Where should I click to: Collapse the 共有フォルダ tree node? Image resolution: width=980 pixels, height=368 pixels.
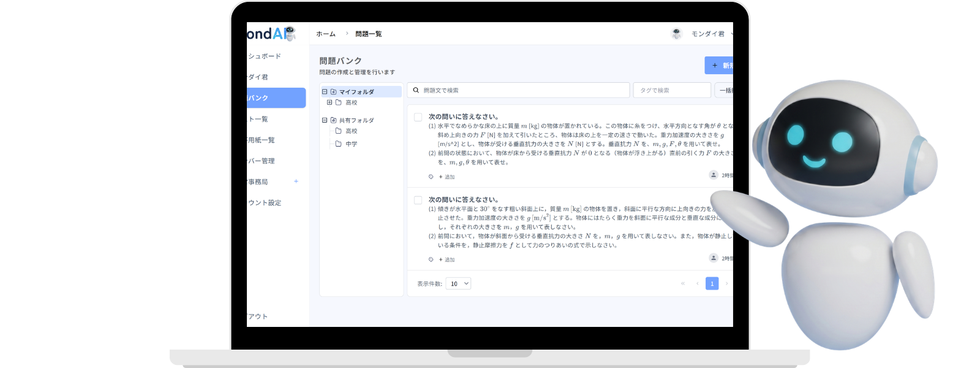pos(325,120)
